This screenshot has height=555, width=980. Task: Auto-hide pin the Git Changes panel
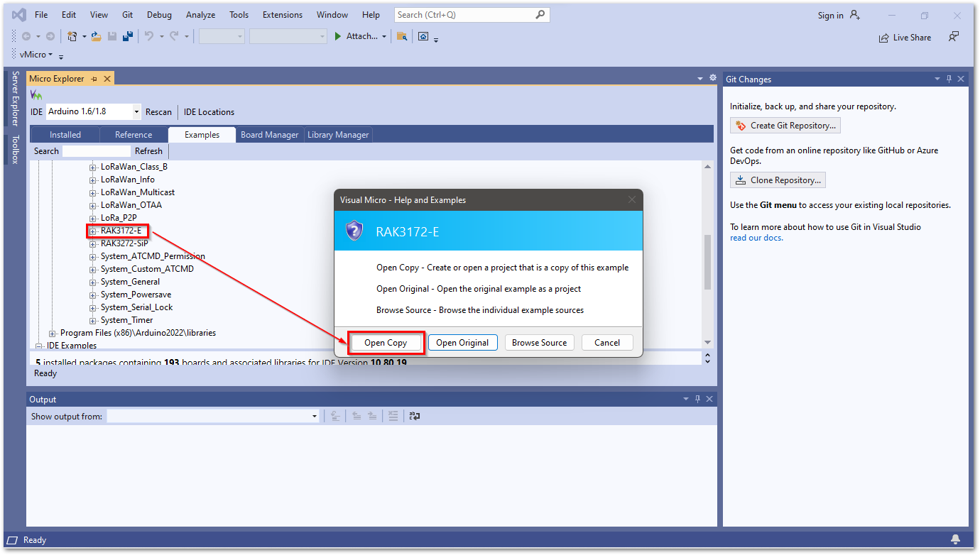pos(949,79)
